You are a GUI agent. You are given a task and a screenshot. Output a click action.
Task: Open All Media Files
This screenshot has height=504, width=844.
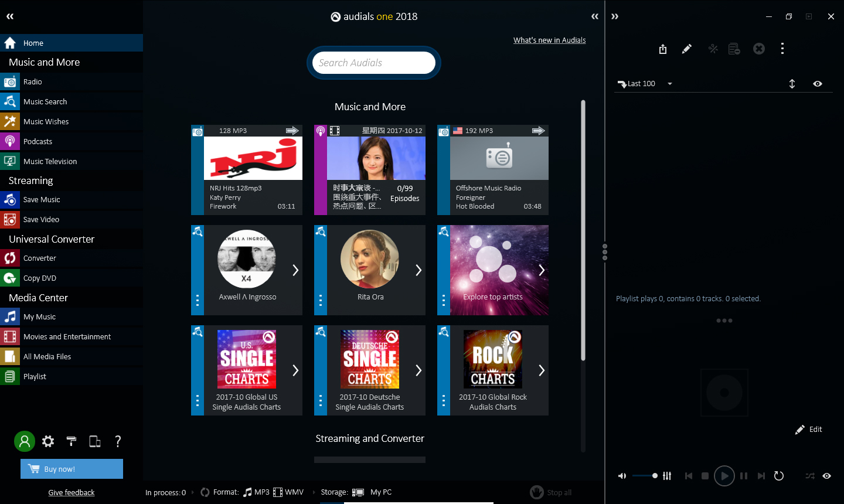pos(72,357)
